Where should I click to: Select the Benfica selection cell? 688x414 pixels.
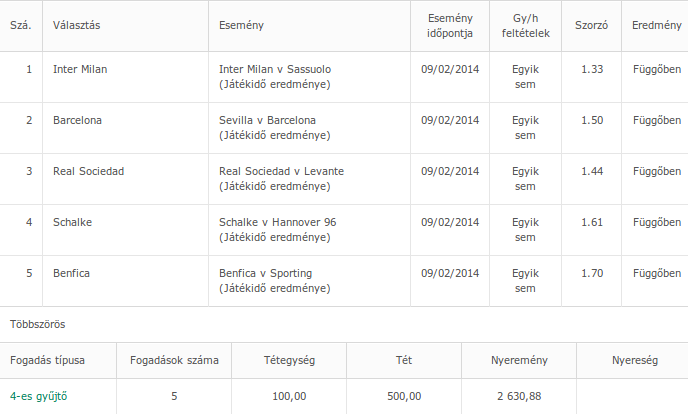click(x=72, y=273)
